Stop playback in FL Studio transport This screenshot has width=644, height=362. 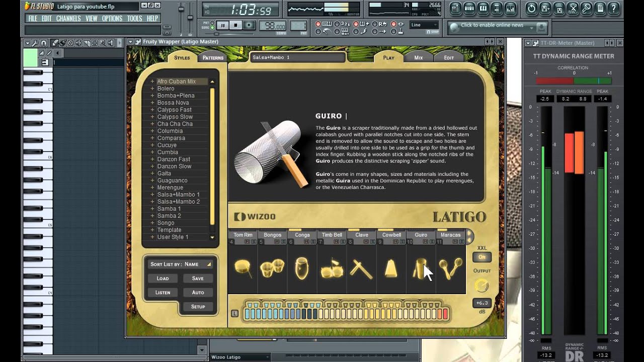[235, 25]
